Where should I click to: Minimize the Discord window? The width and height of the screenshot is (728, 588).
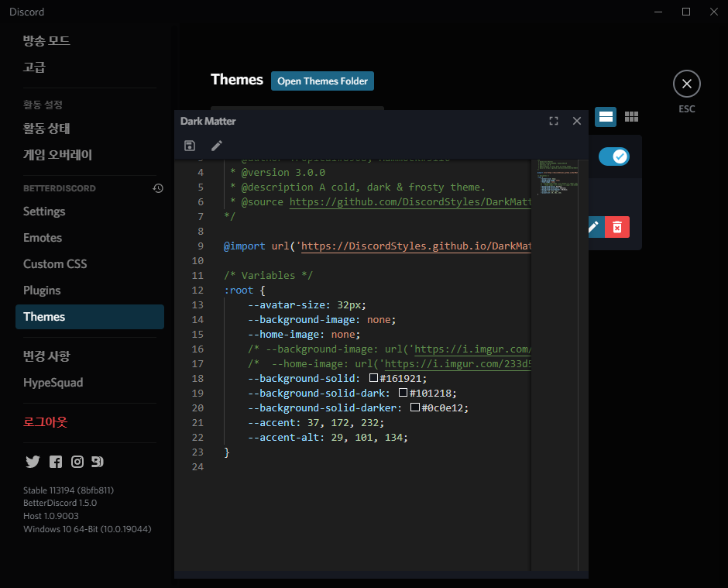point(658,12)
